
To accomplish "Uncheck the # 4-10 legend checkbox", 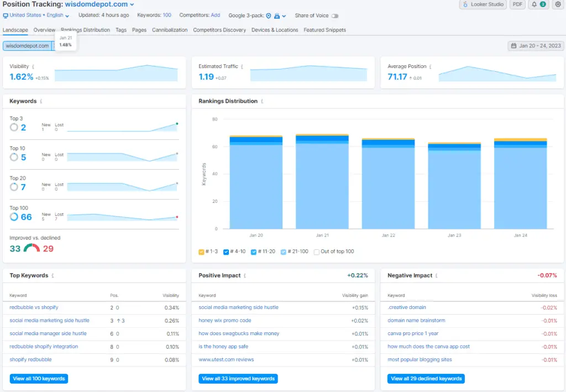I will [x=226, y=252].
